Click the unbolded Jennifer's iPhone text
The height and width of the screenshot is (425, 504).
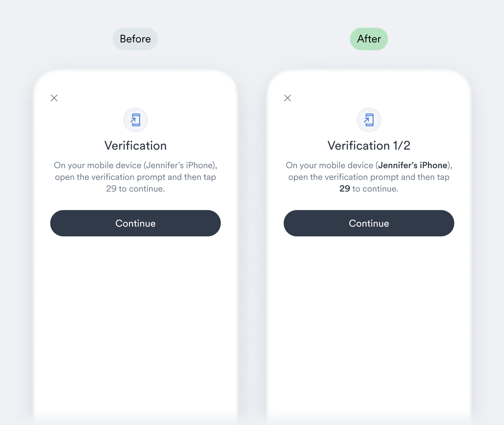click(x=180, y=165)
